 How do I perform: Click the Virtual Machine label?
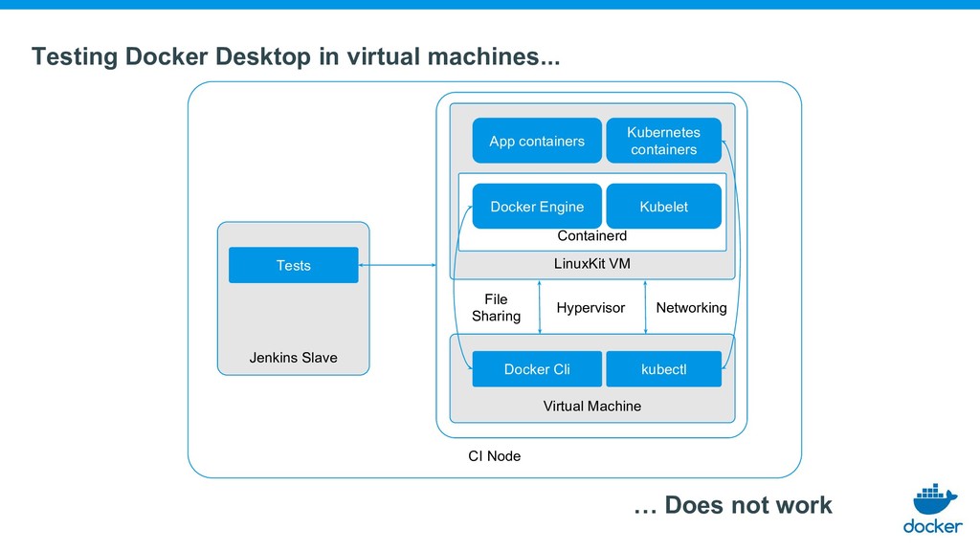click(x=591, y=406)
